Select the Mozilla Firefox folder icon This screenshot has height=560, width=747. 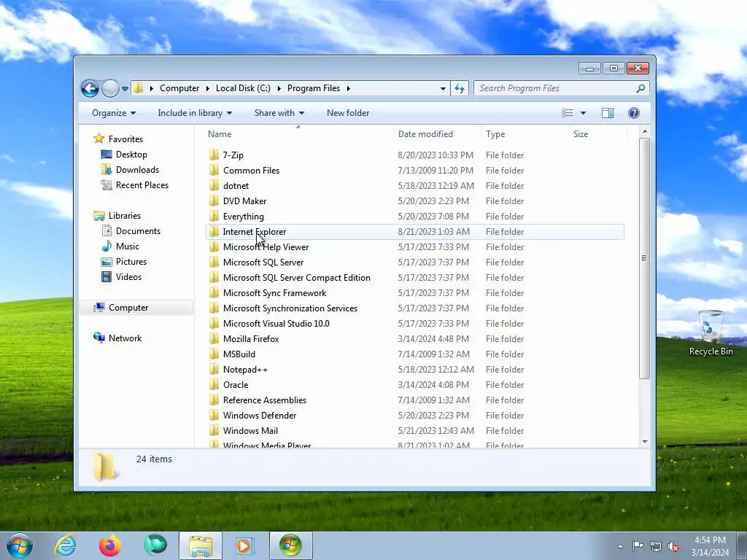(214, 338)
